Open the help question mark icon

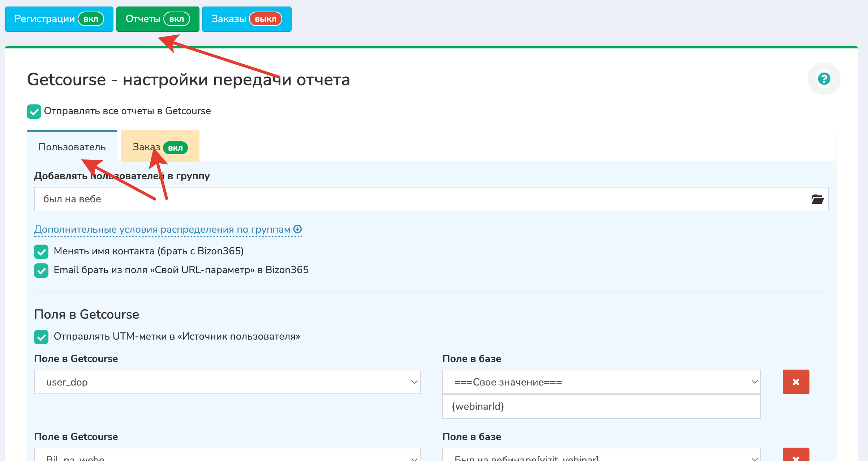[824, 78]
